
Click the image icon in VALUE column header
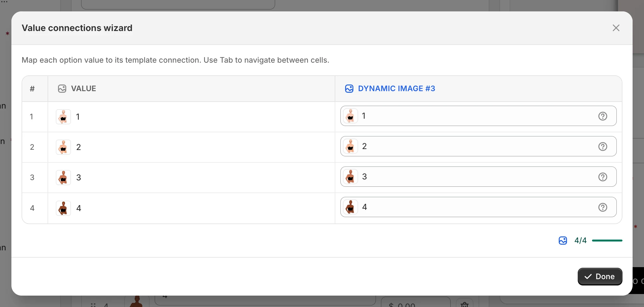62,89
